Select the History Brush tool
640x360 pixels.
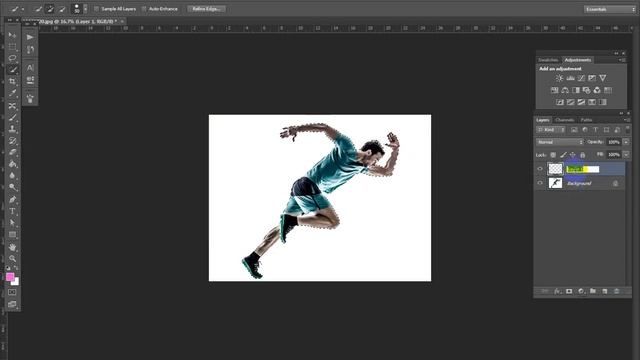click(12, 141)
